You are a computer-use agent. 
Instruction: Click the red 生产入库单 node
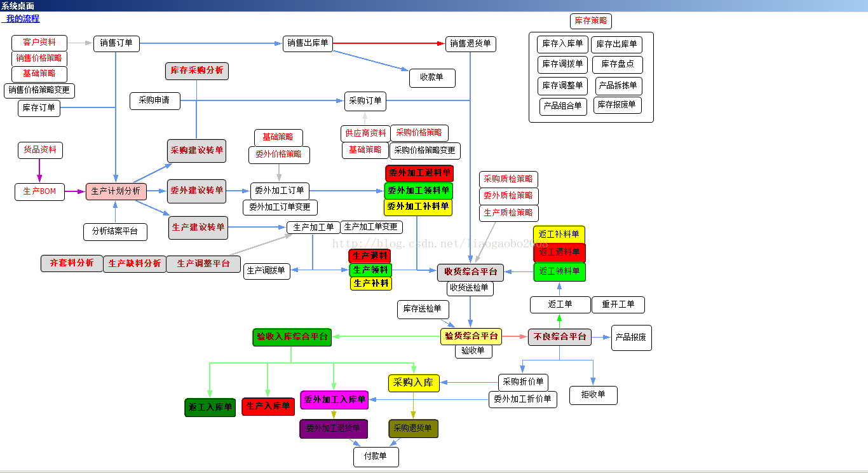[x=268, y=406]
